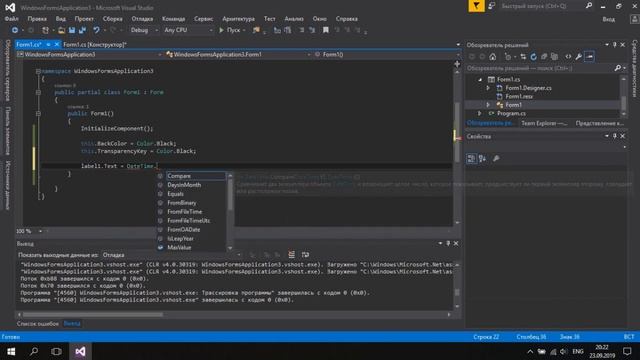Click the Collapse All icon in Solution Explorer

pyautogui.click(x=544, y=57)
